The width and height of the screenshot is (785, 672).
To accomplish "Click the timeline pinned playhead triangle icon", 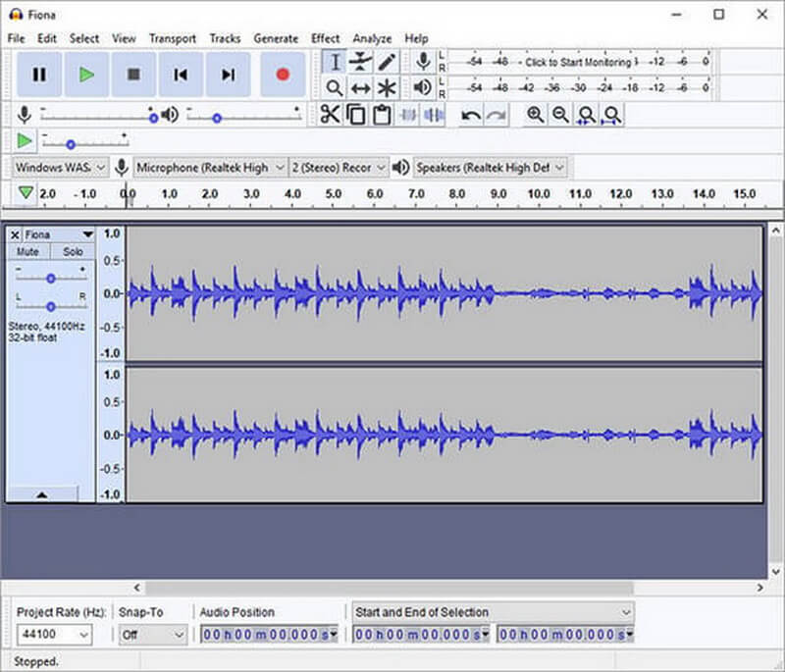I will [26, 192].
